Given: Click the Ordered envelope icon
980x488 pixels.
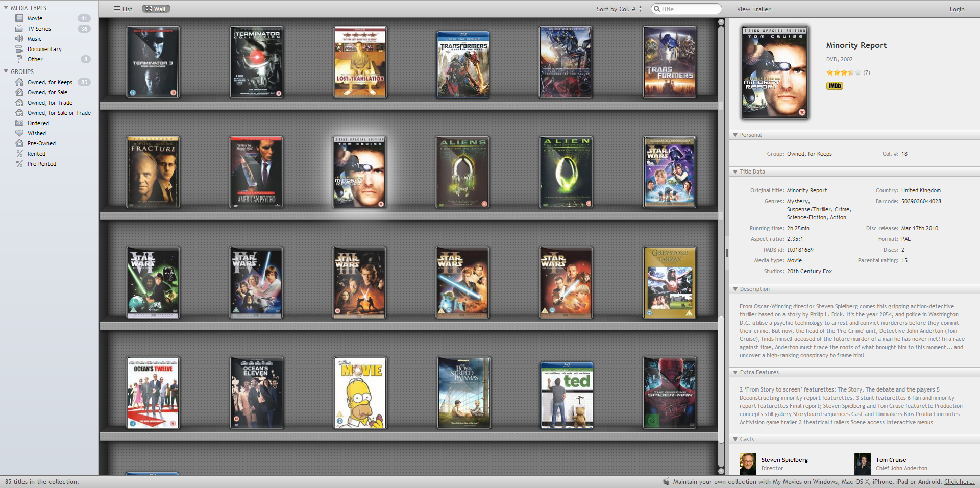Looking at the screenshot, I should click(19, 123).
